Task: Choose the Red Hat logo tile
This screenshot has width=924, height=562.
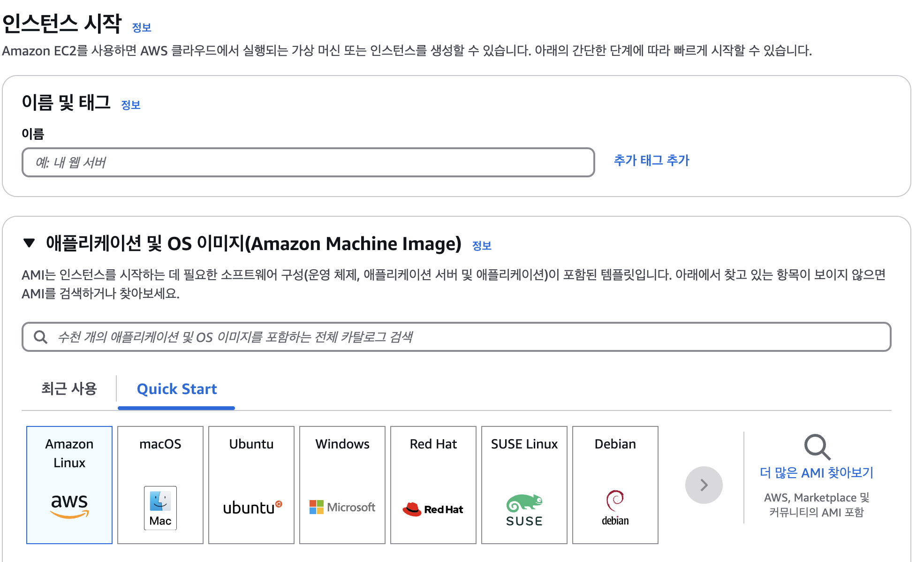Action: (x=433, y=485)
